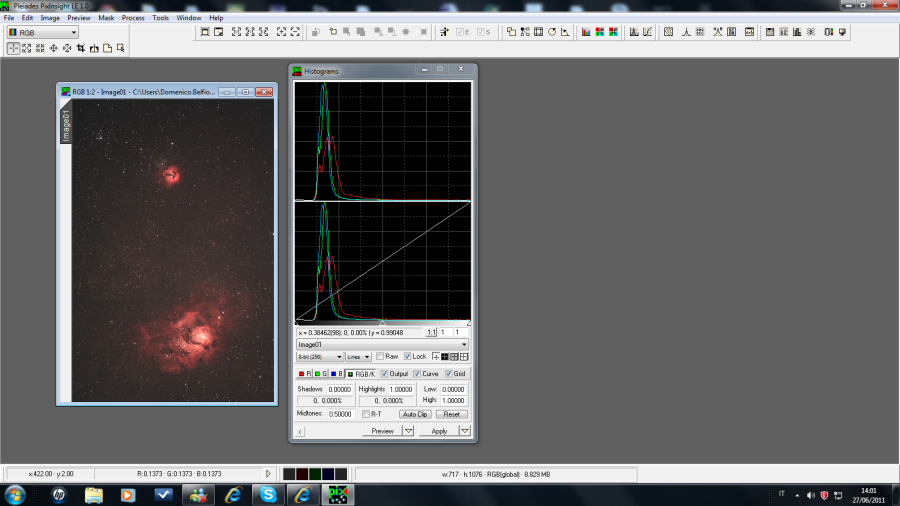Open the Tools menu

pyautogui.click(x=160, y=18)
